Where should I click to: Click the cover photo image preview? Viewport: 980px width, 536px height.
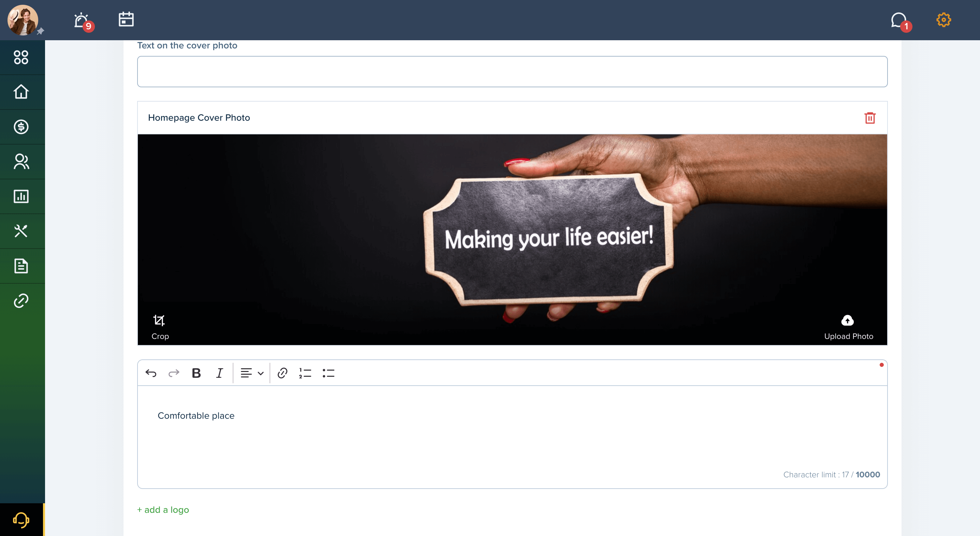tap(512, 239)
